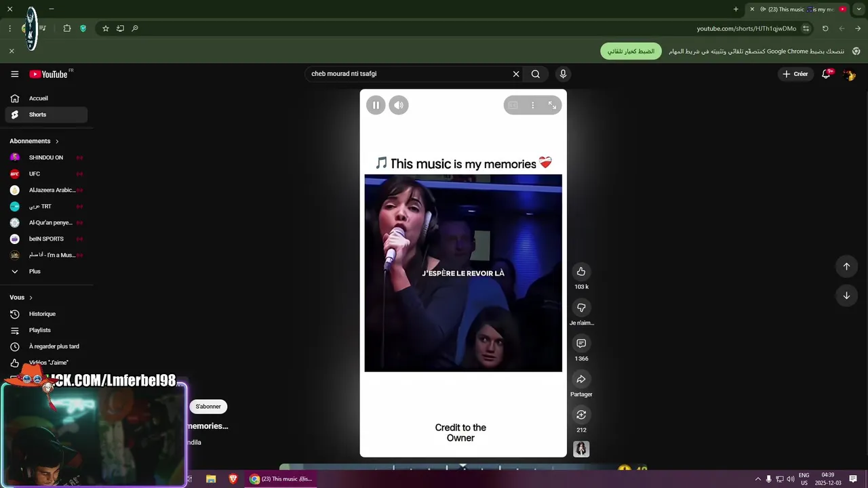Expand the Vous section
Viewport: 868px width, 488px height.
[21, 298]
